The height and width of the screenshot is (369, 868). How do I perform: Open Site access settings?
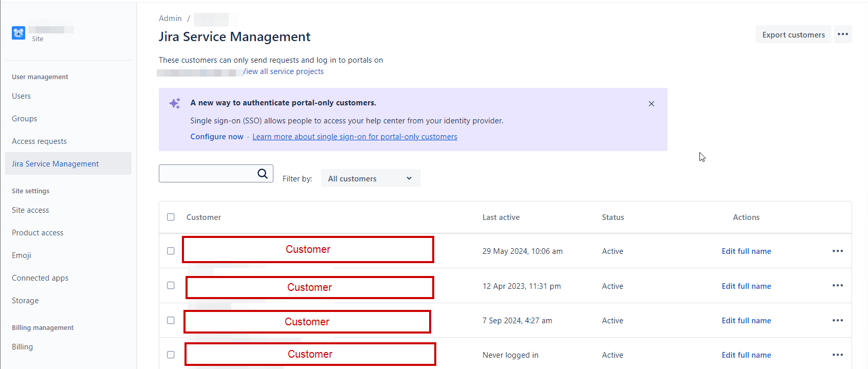[x=68, y=210]
